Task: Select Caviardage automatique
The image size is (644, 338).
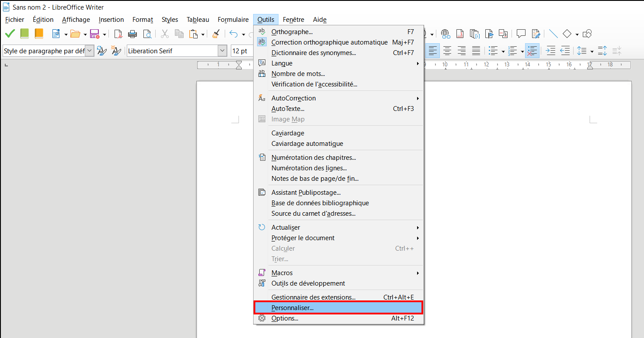Action: tap(339, 144)
